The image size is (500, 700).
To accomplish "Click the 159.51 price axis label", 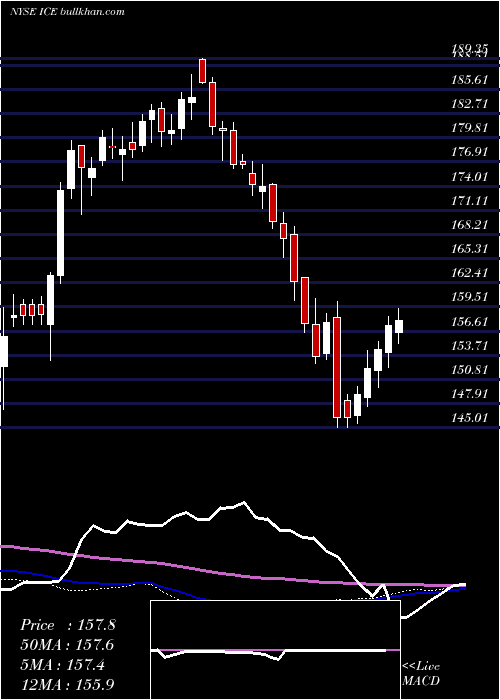I will point(470,297).
